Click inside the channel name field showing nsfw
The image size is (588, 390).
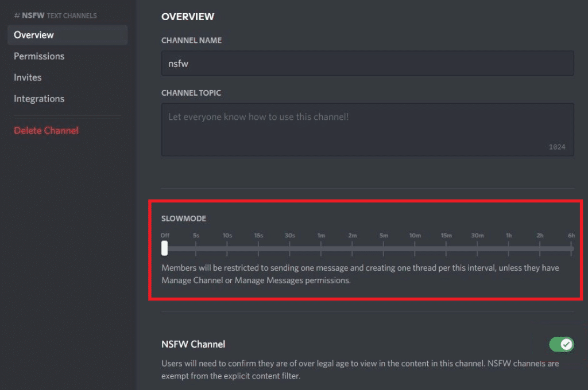pyautogui.click(x=367, y=63)
